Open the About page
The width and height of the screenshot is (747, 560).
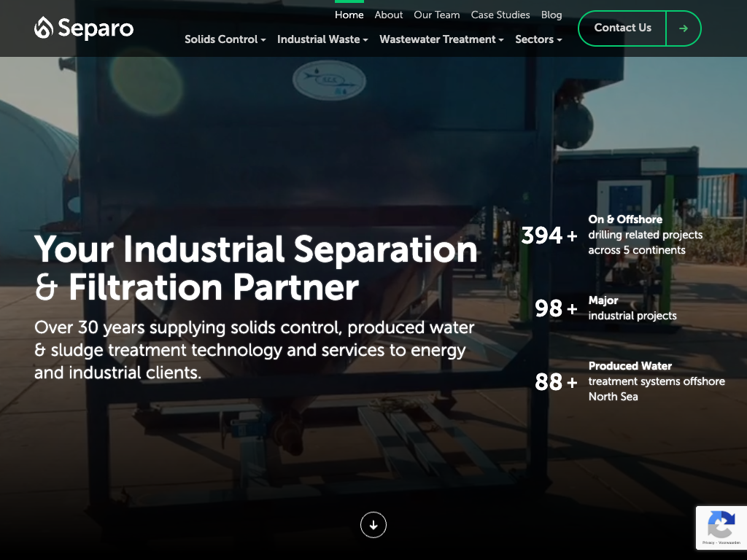388,15
